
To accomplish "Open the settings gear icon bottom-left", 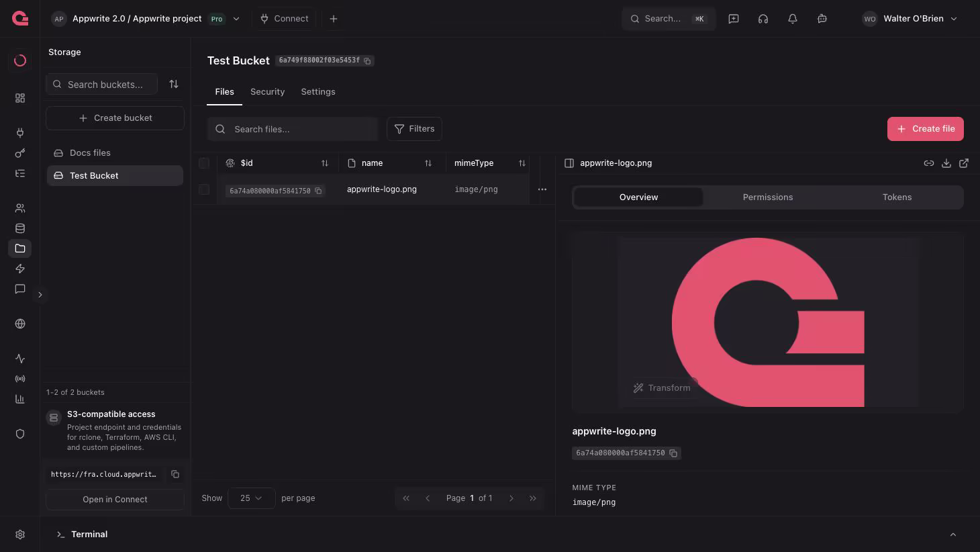I will coord(20,535).
